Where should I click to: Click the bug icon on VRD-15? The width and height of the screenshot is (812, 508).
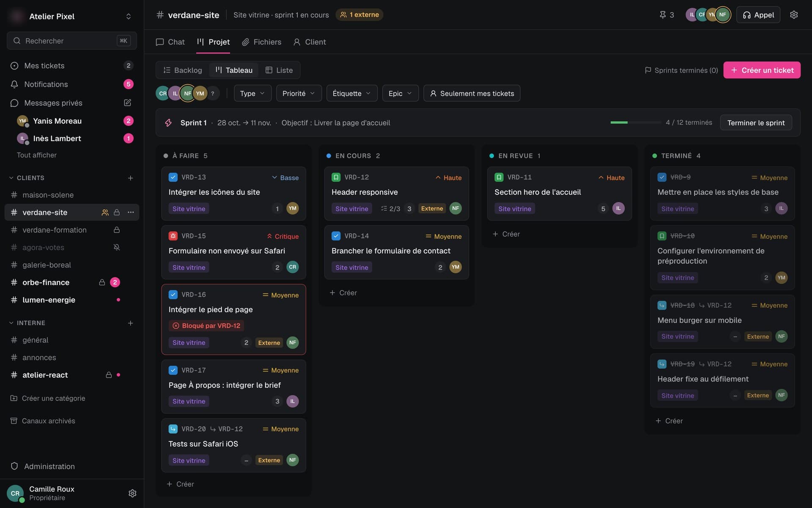(x=173, y=236)
